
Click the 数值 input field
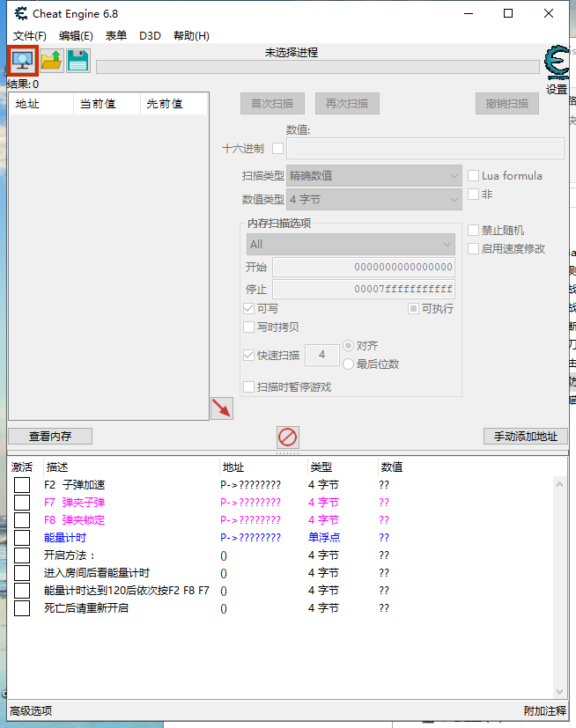(x=425, y=149)
